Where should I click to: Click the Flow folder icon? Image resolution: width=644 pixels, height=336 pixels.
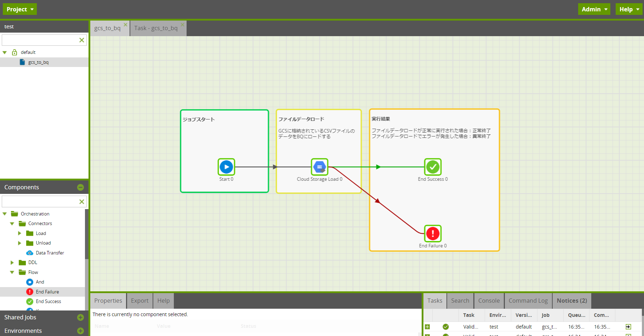coord(22,272)
